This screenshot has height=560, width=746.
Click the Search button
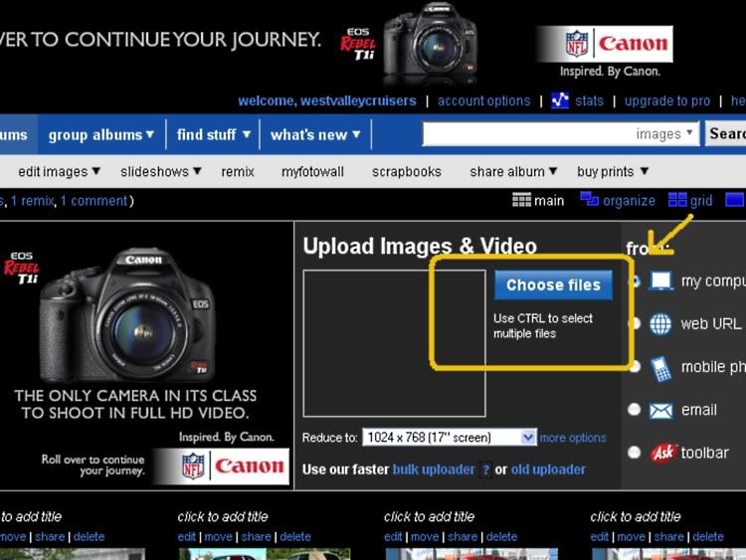point(725,133)
